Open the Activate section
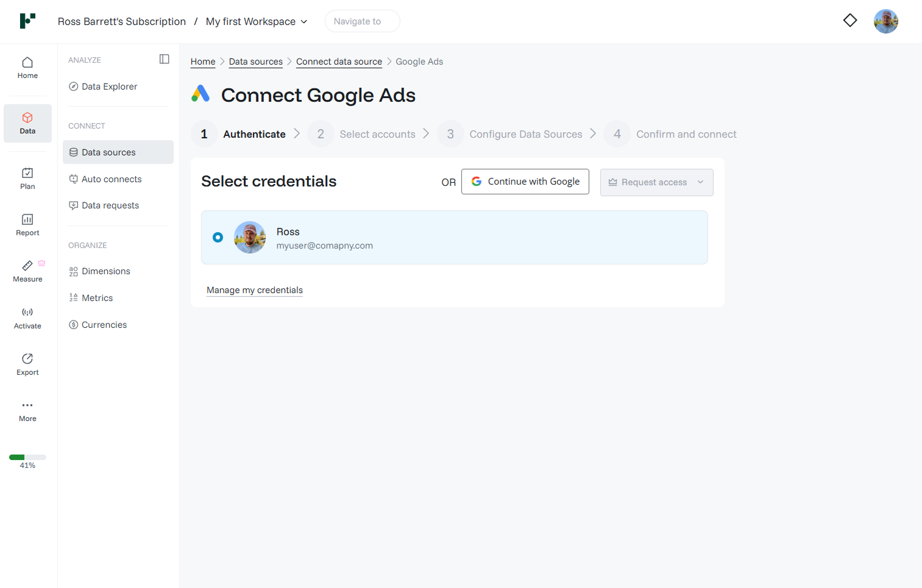The image size is (922, 588). pos(27,318)
